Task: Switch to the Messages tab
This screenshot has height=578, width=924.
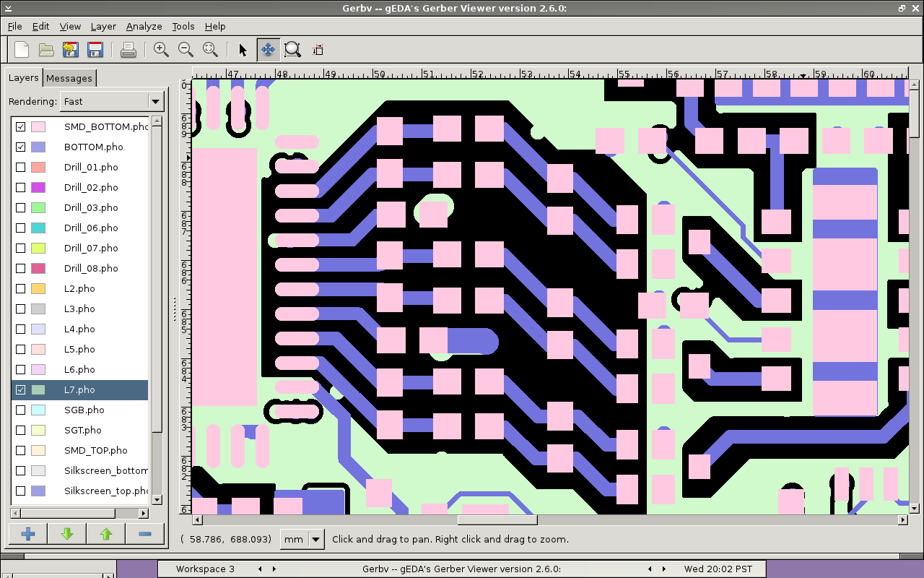Action: 69,78
